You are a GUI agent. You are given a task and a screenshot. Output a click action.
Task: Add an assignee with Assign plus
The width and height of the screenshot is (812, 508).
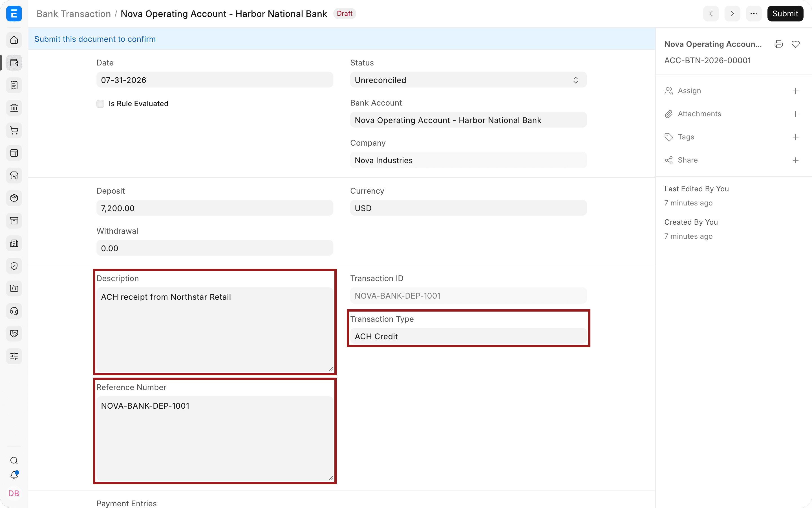tap(796, 91)
